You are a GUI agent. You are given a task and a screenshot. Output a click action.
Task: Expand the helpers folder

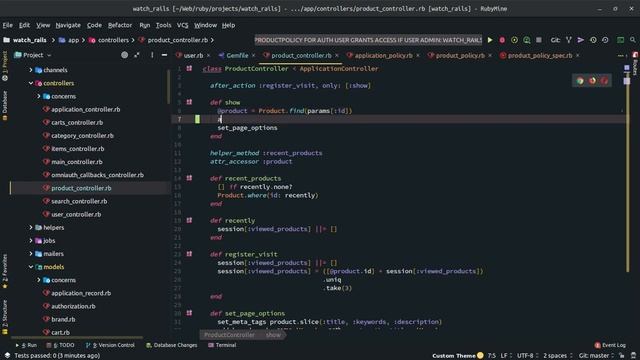point(31,227)
